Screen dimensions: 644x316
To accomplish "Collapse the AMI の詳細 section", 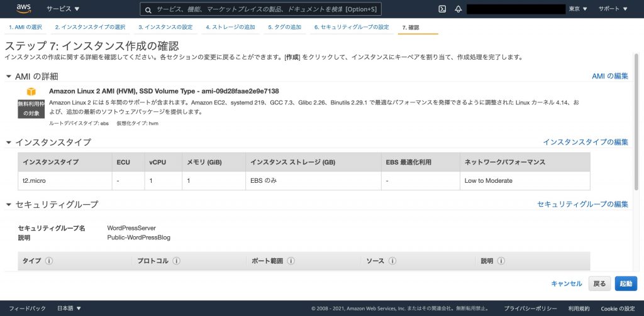I will 9,77.
